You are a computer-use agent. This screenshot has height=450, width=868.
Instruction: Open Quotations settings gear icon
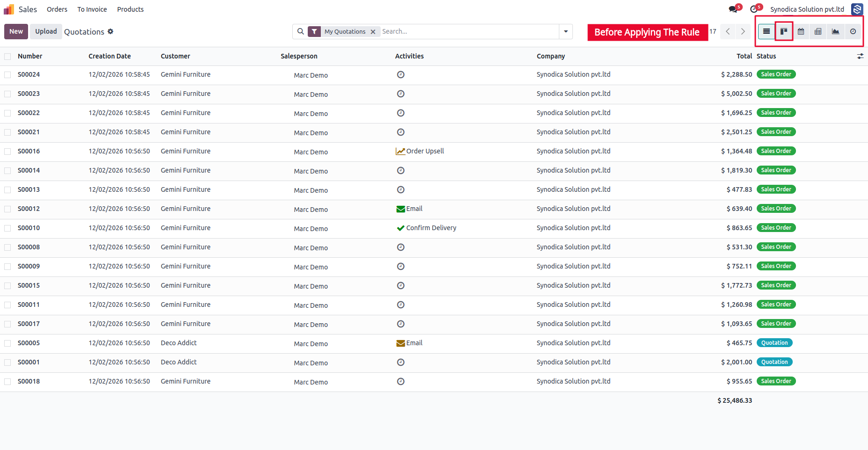point(110,31)
